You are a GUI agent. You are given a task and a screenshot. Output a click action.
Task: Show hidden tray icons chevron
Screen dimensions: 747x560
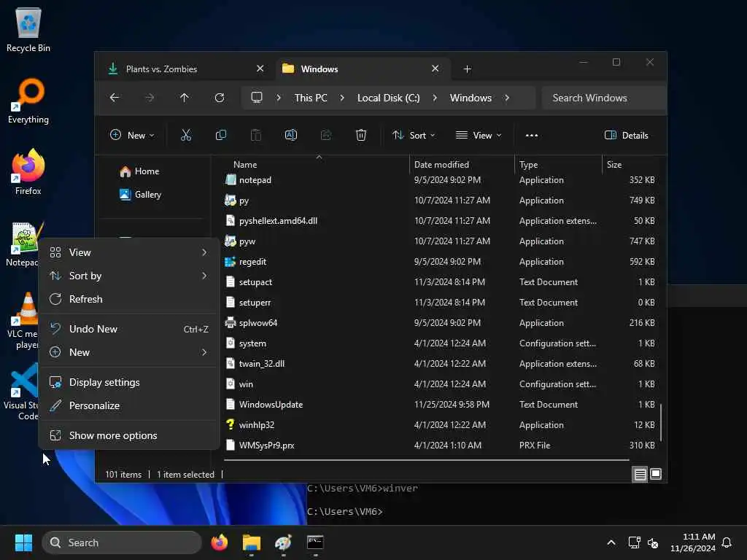[611, 542]
